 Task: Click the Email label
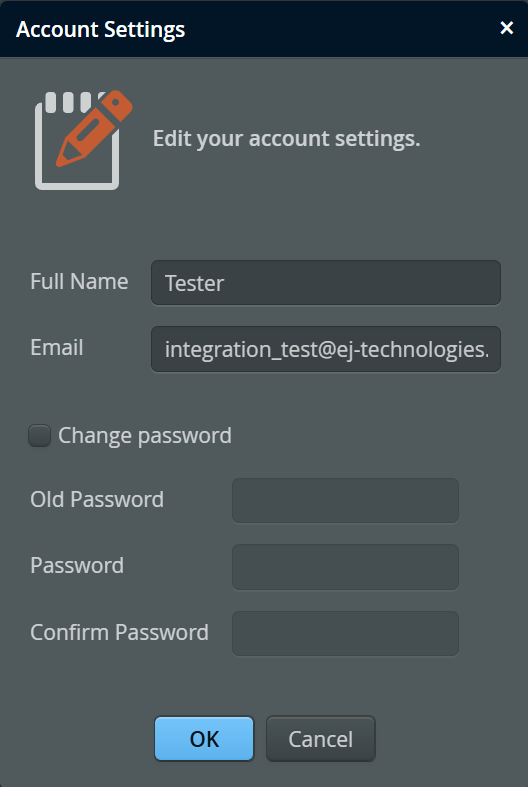point(57,348)
